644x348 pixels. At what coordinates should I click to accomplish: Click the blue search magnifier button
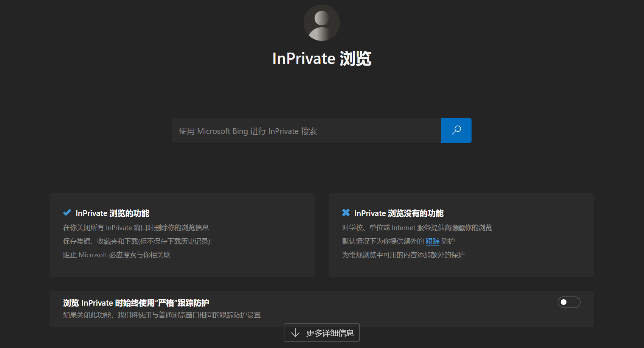pyautogui.click(x=456, y=130)
